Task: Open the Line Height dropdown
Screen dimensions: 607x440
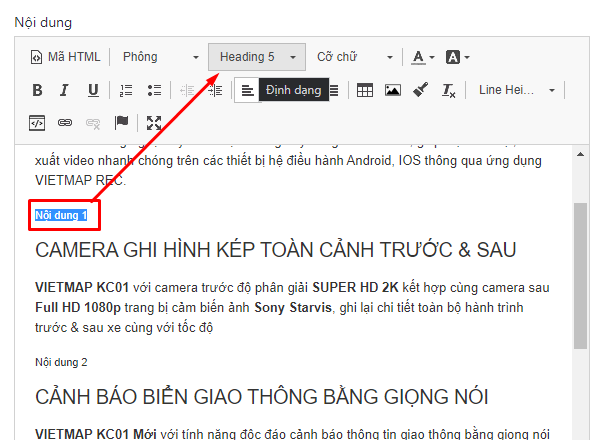Action: click(517, 90)
